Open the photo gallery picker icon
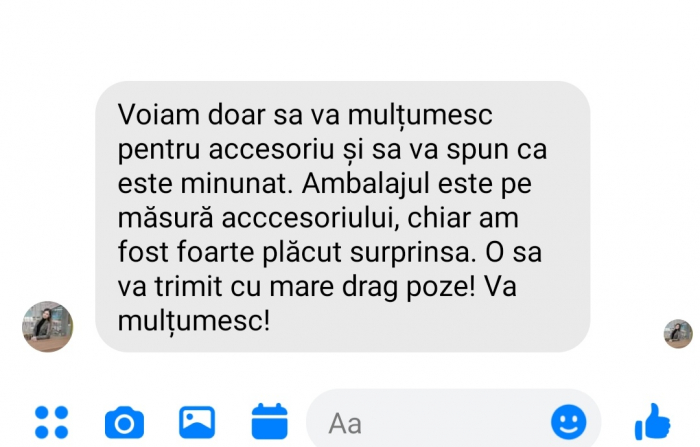This screenshot has height=447, width=700. pos(197,422)
